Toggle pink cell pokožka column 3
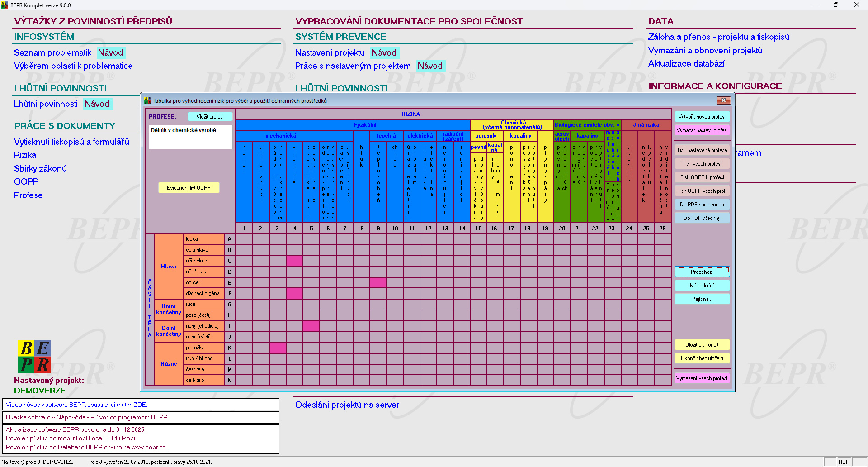Screen dimensions: 868x467 (278, 348)
